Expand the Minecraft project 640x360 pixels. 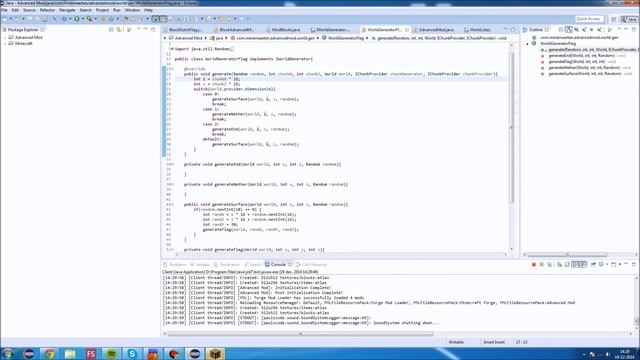point(5,43)
